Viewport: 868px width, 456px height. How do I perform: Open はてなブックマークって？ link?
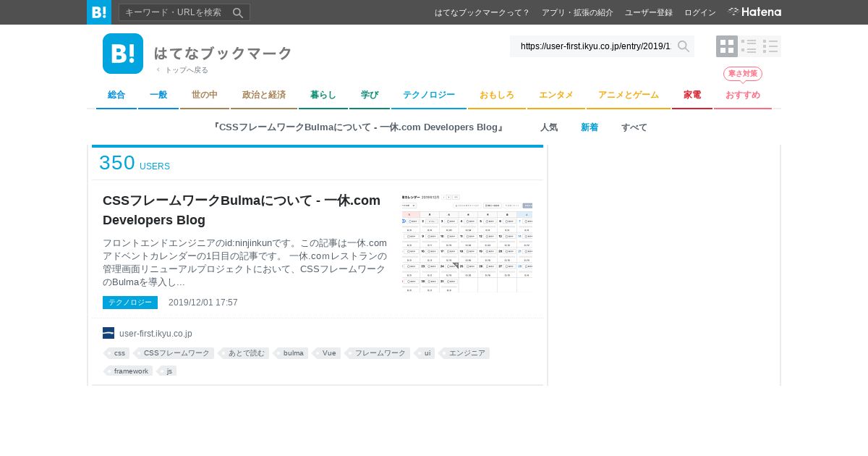point(482,12)
